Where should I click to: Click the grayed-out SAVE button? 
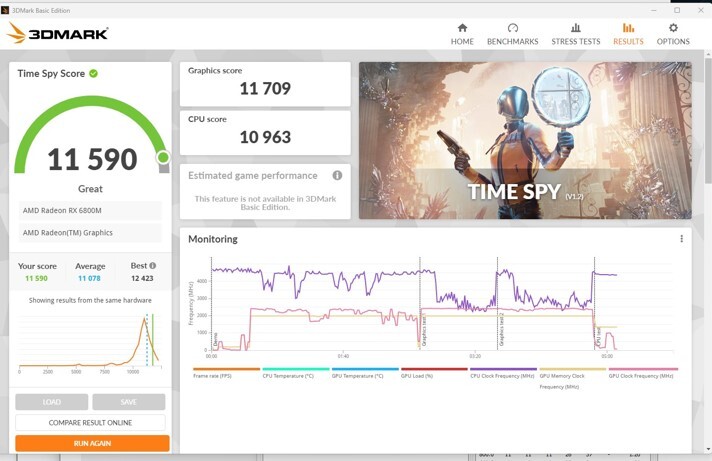(129, 402)
